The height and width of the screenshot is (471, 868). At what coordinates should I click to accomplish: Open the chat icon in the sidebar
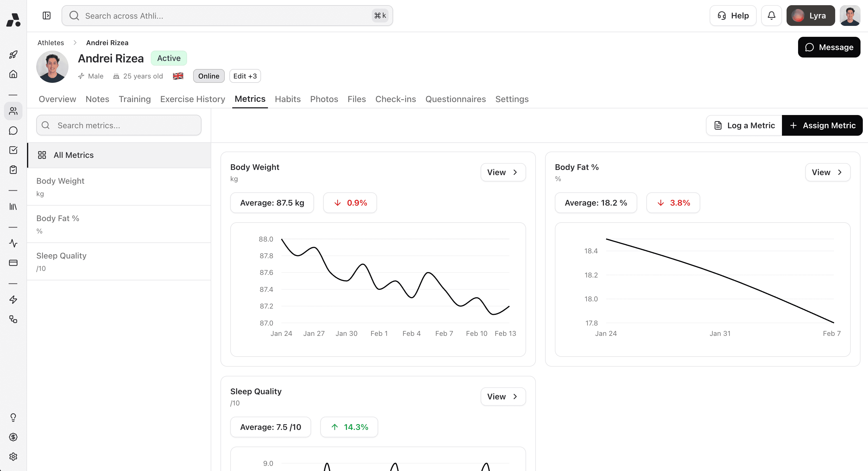click(x=13, y=131)
